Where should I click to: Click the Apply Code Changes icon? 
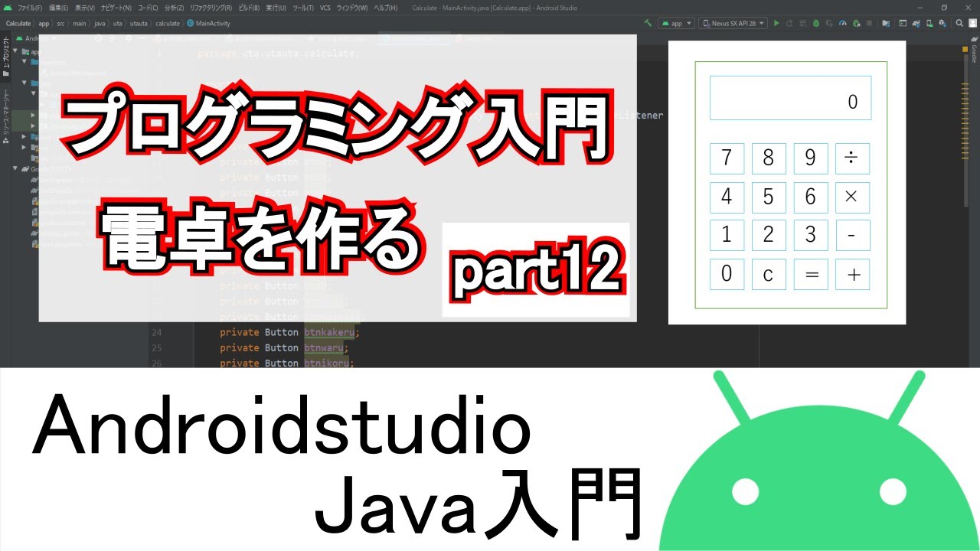tap(802, 23)
